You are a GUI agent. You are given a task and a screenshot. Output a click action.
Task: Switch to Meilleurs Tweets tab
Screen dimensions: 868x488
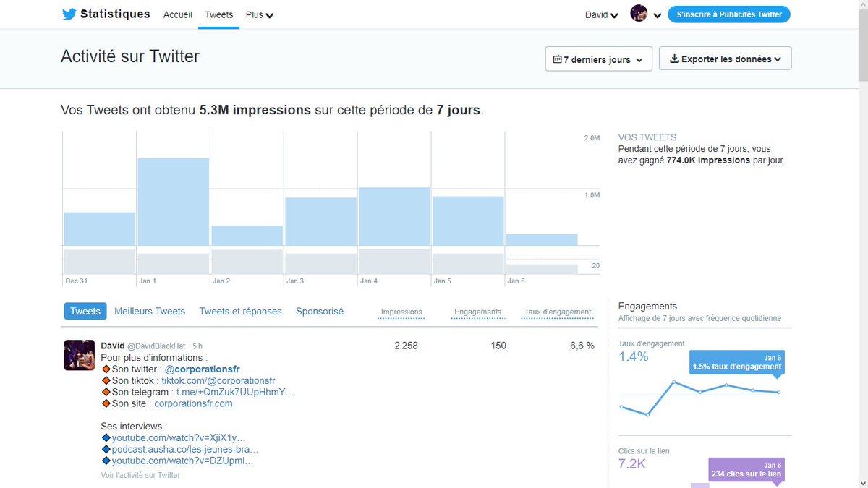coord(150,311)
